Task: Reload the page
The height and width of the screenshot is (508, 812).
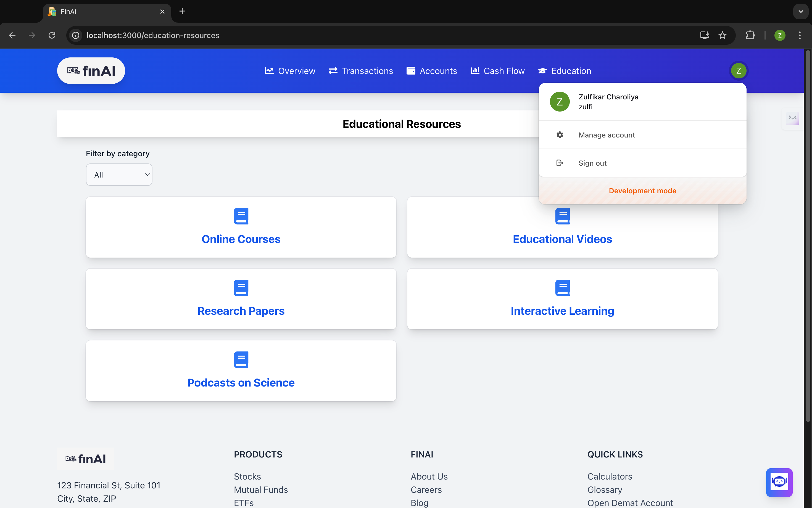Action: (52, 35)
